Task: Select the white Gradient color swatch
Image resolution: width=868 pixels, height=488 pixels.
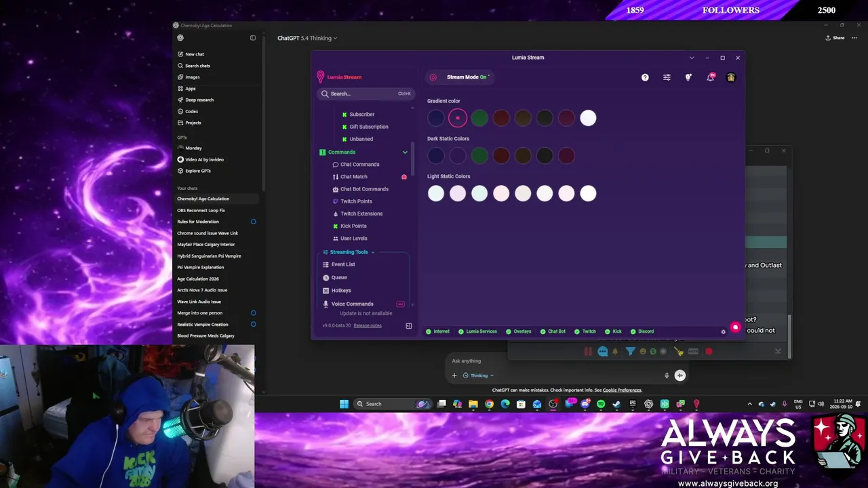Action: coord(588,118)
